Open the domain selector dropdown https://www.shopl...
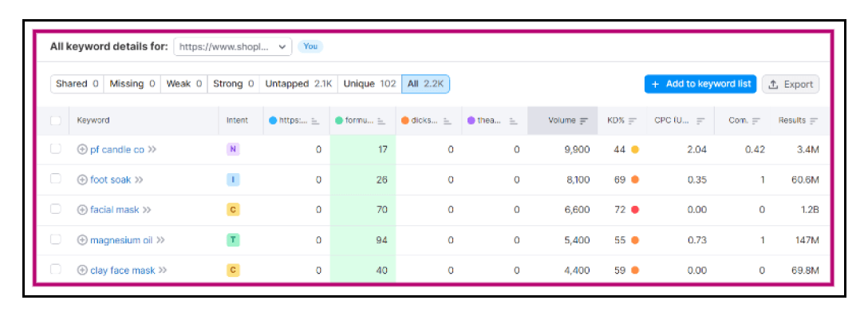 click(232, 47)
